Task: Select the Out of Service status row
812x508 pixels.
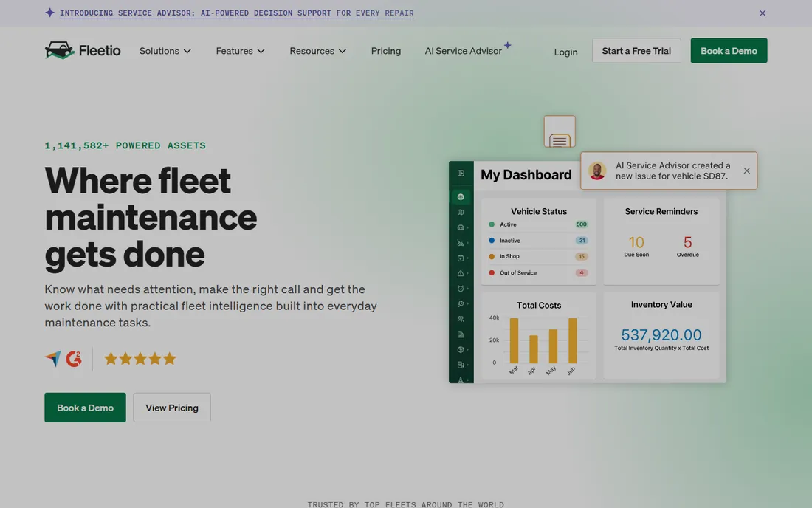Action: [x=539, y=273]
